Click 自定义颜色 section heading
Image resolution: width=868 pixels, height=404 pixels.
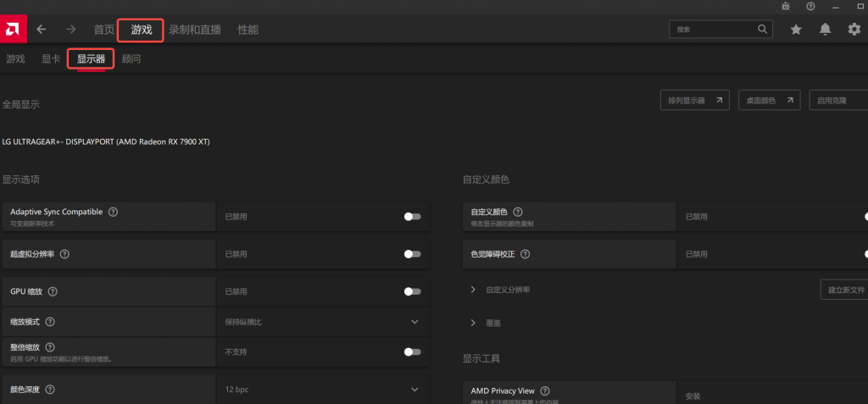coord(486,180)
